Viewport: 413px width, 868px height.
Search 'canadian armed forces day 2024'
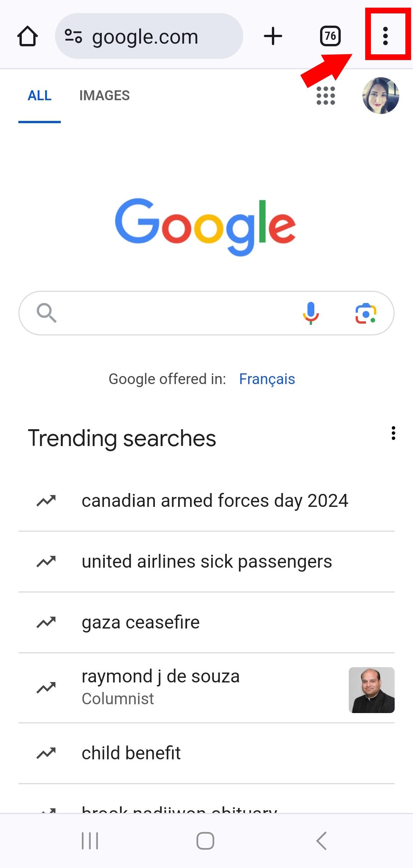(215, 501)
